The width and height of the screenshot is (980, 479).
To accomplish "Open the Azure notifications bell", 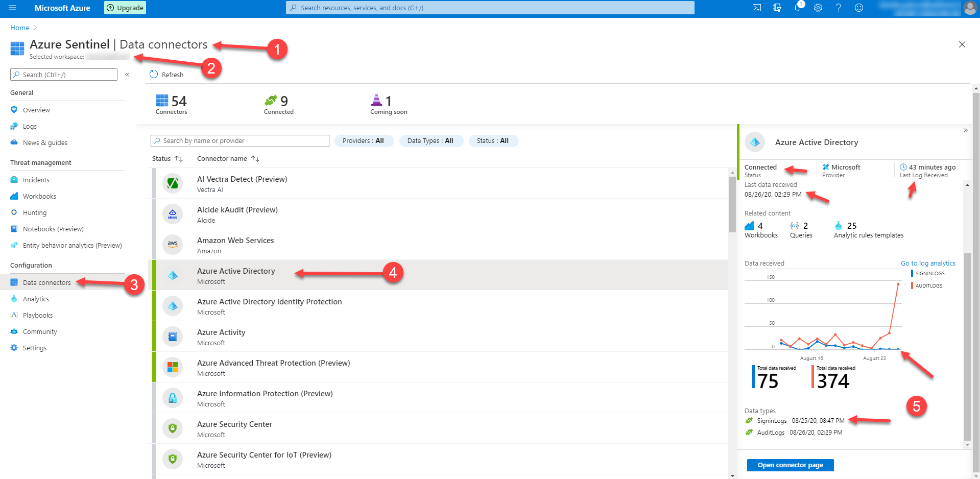I will tap(797, 8).
